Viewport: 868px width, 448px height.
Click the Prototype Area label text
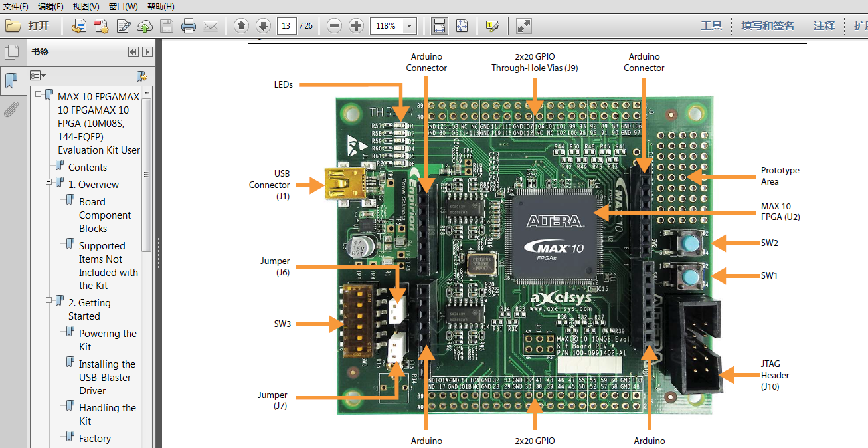[x=780, y=176]
